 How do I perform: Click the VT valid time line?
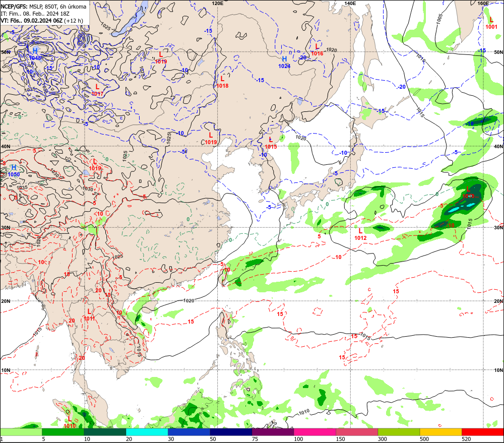coord(42,21)
